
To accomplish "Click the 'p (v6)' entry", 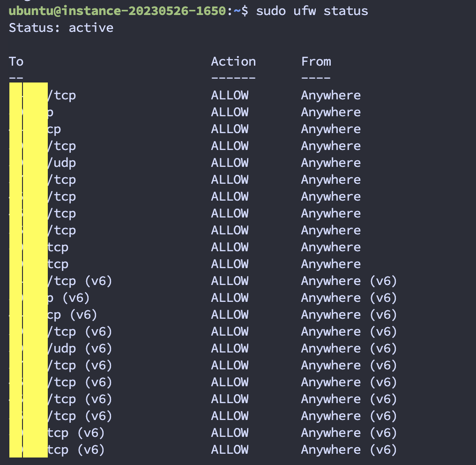I will [68, 298].
